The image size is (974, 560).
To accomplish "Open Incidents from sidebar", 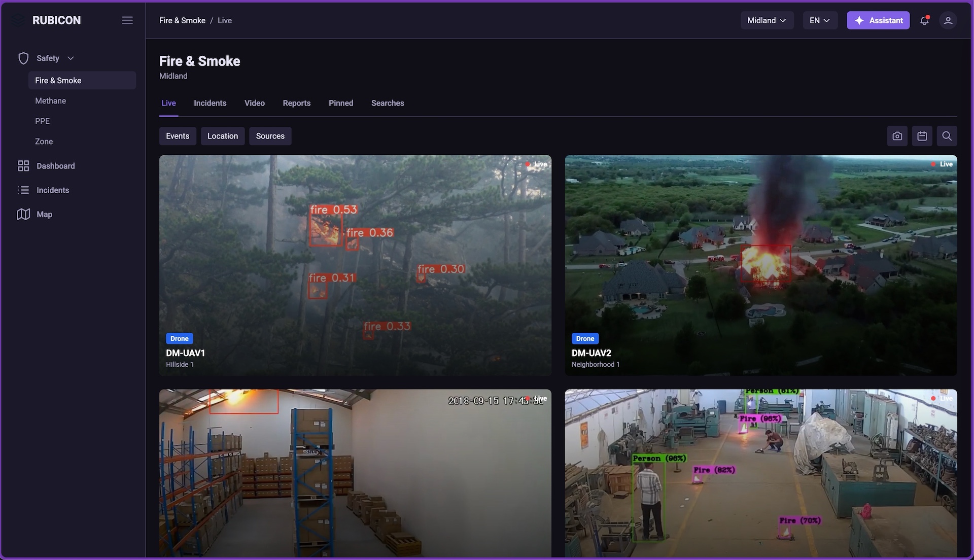I will pyautogui.click(x=53, y=190).
